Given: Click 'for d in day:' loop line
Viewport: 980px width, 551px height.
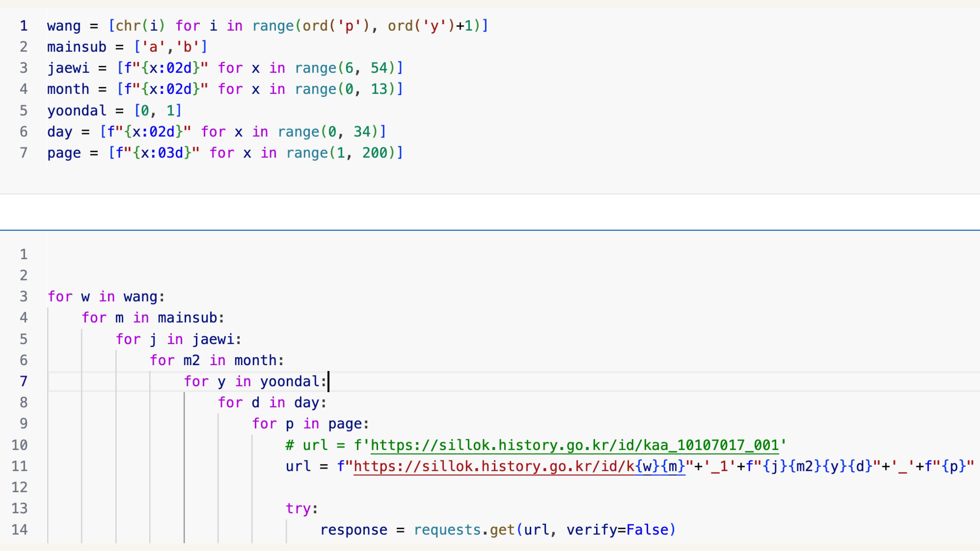Looking at the screenshot, I should [x=272, y=403].
